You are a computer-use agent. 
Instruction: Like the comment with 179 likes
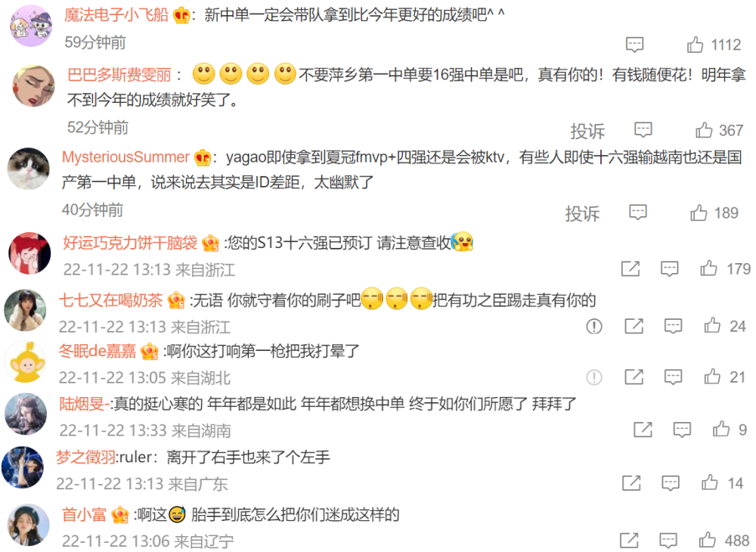tap(708, 268)
